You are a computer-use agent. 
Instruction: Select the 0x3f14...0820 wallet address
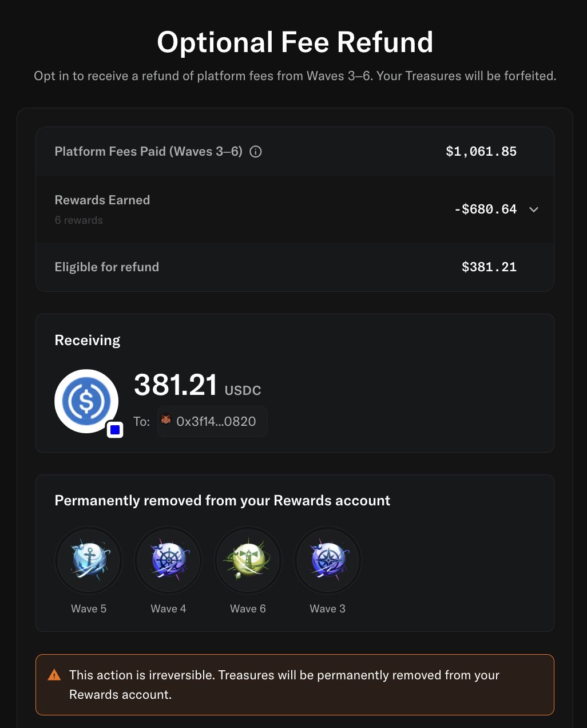coord(216,422)
